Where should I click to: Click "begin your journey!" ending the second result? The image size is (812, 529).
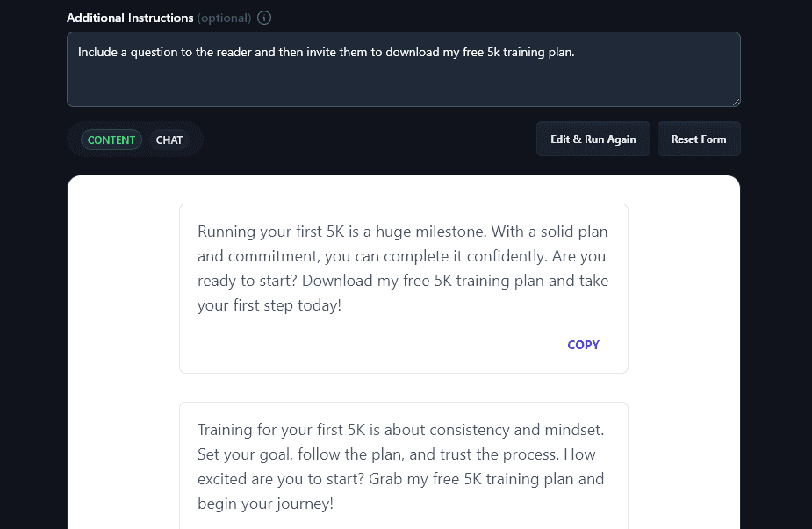coord(265,504)
